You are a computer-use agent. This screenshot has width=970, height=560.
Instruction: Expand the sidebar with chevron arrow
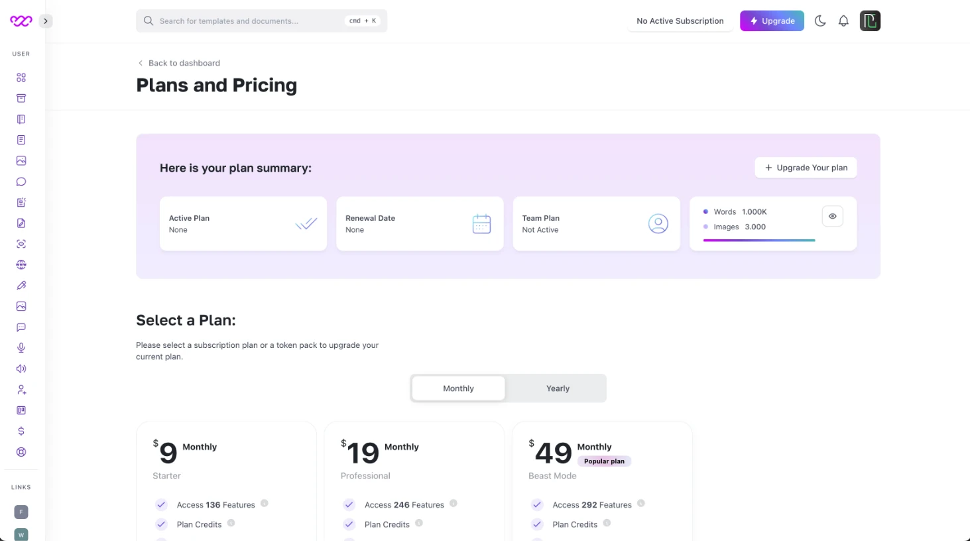coord(46,21)
